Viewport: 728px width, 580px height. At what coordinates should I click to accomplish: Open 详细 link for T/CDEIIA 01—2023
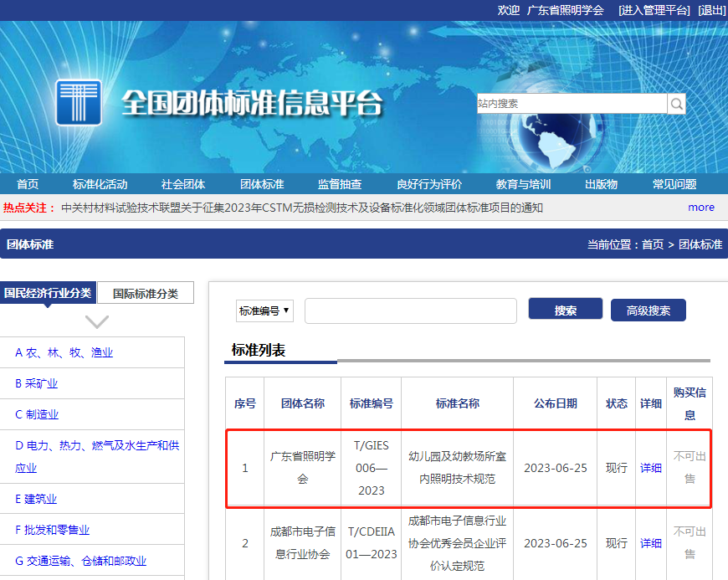coord(651,543)
